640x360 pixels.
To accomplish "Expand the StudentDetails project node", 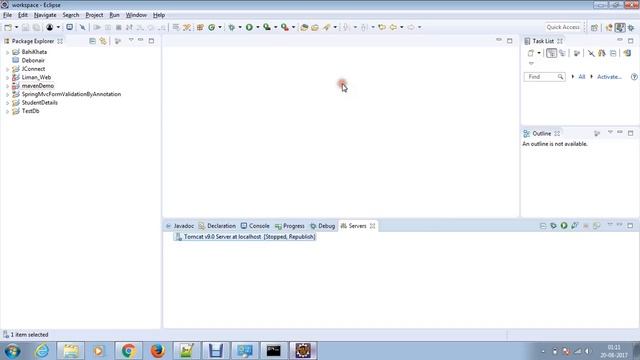I will click(x=7, y=103).
